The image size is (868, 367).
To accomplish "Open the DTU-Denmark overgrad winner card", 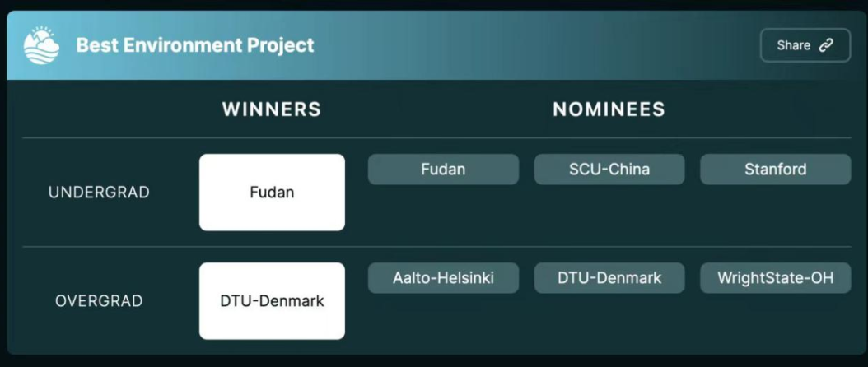I will (272, 301).
